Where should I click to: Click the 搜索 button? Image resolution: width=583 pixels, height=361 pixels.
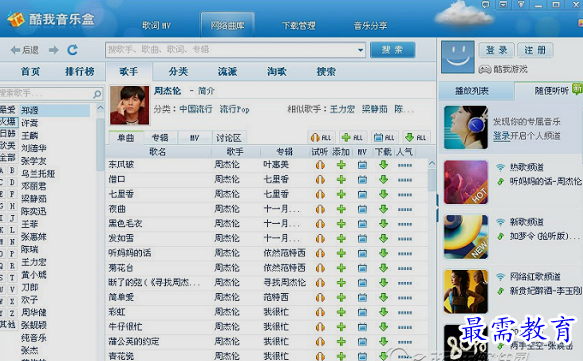click(x=393, y=50)
